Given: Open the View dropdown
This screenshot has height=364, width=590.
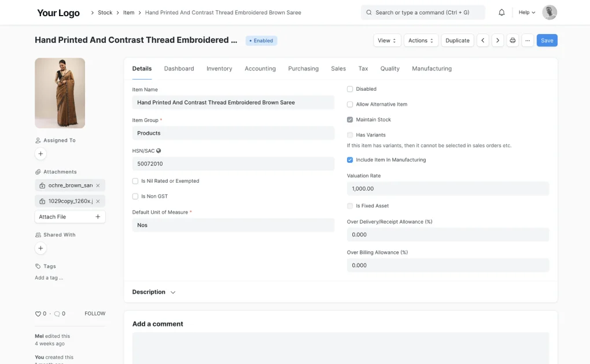Looking at the screenshot, I should (386, 40).
